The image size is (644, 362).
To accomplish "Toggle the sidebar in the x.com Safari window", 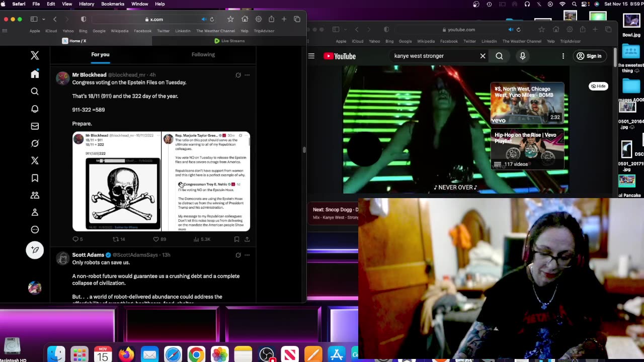I will pos(34,19).
